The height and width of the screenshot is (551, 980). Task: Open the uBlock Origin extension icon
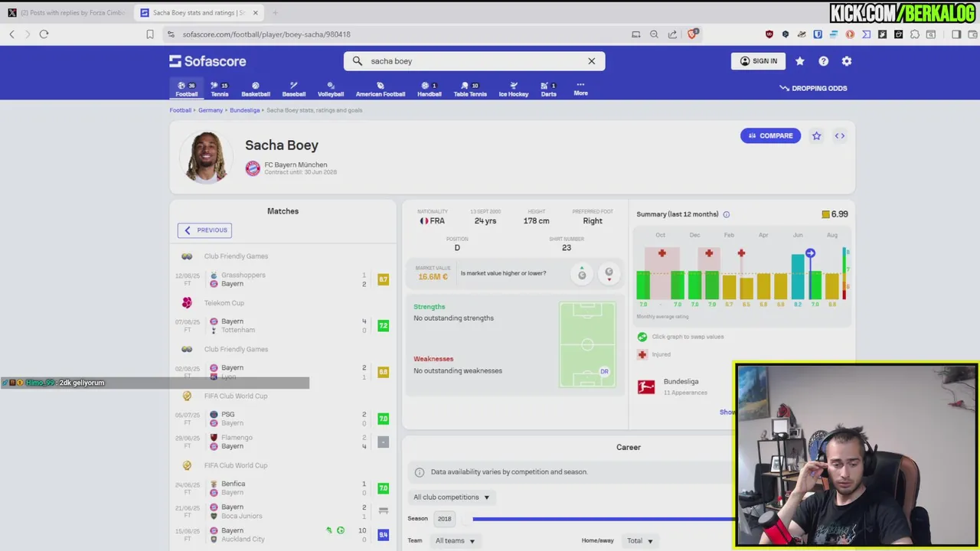(769, 34)
